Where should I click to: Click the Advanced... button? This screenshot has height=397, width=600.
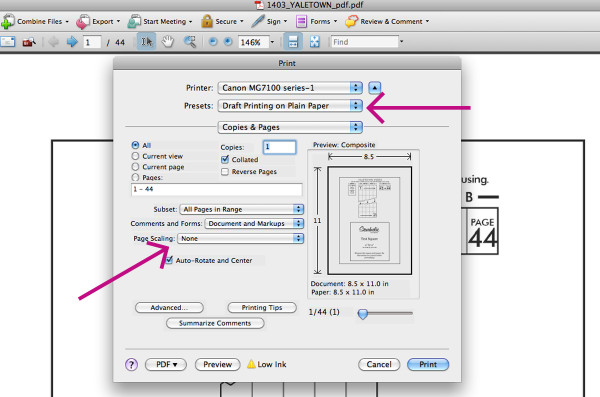[x=169, y=307]
